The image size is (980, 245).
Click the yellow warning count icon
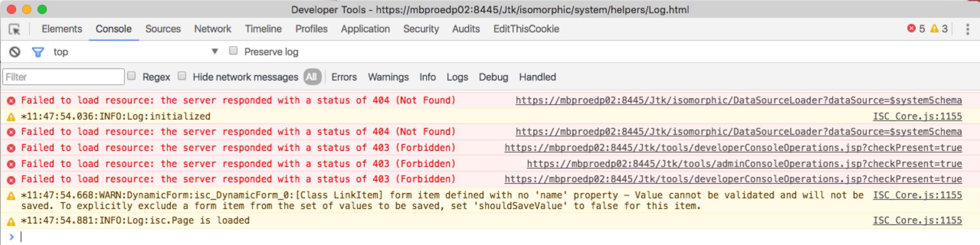pos(934,29)
